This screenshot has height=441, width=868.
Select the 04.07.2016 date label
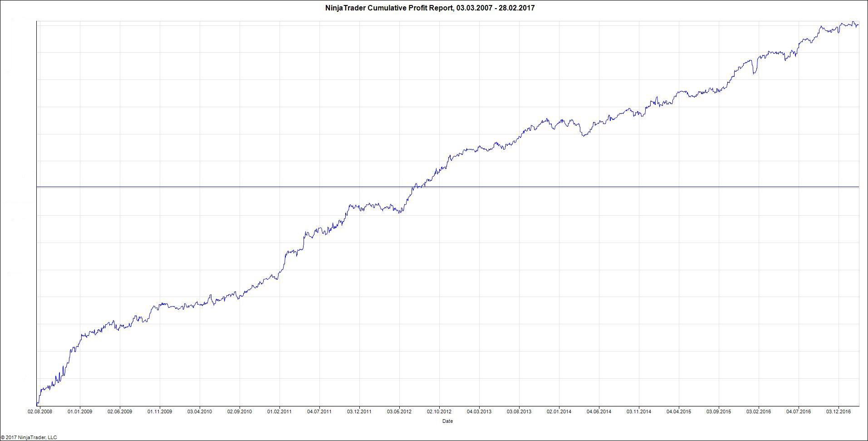(799, 411)
